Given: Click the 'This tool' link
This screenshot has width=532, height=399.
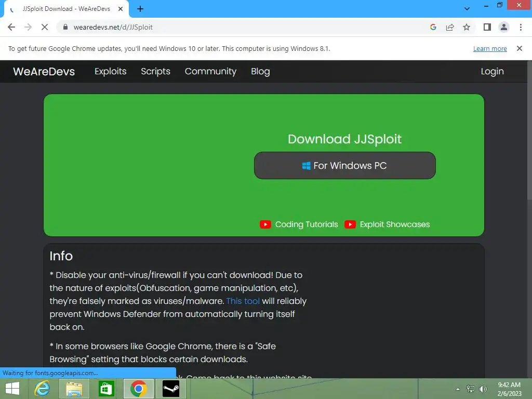Looking at the screenshot, I should point(243,301).
